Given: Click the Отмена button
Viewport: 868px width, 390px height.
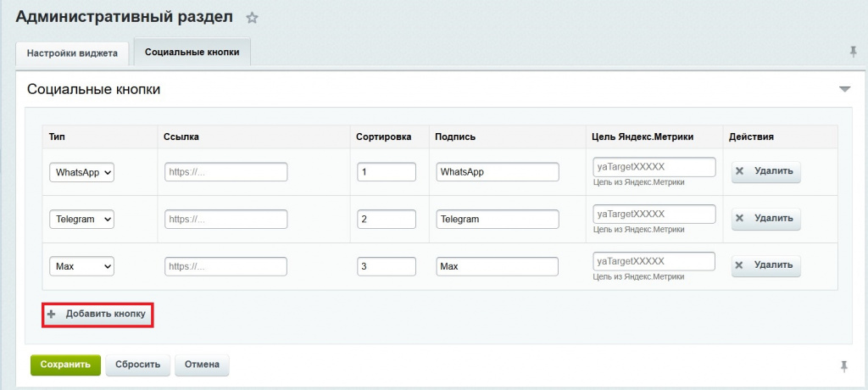Looking at the screenshot, I should click(x=201, y=365).
